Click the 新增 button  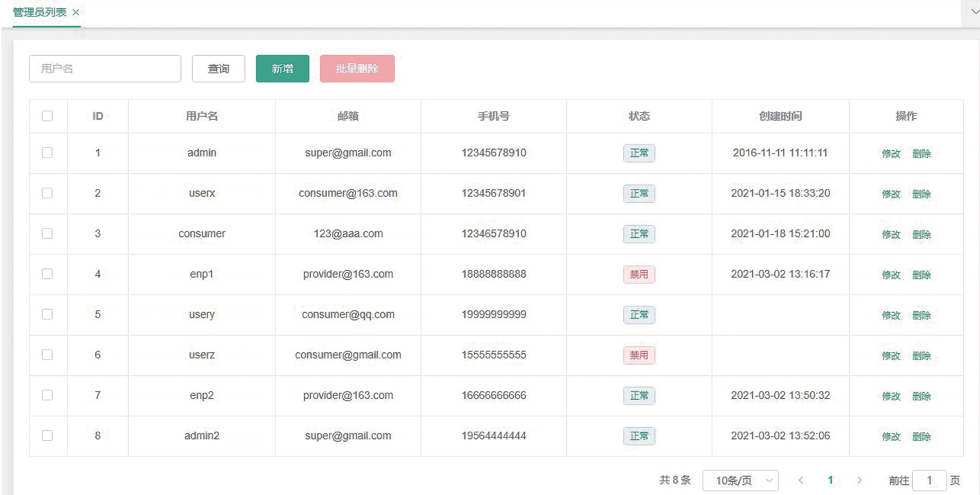[x=282, y=68]
